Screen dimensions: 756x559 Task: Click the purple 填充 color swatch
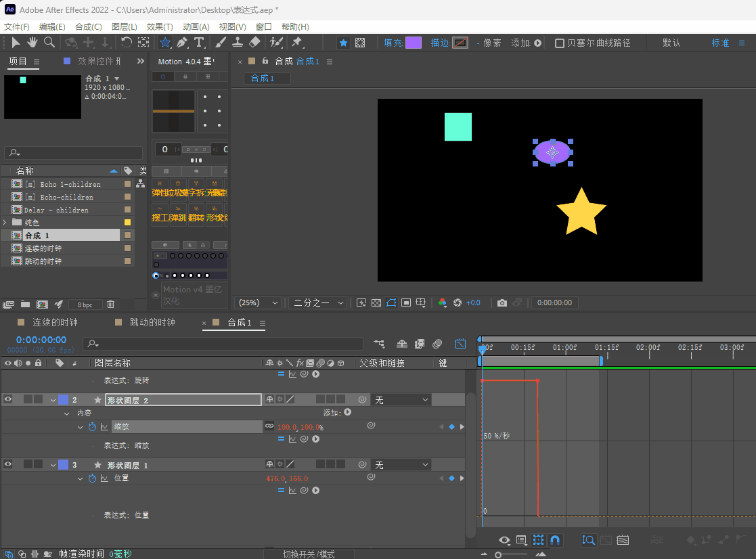[x=413, y=43]
